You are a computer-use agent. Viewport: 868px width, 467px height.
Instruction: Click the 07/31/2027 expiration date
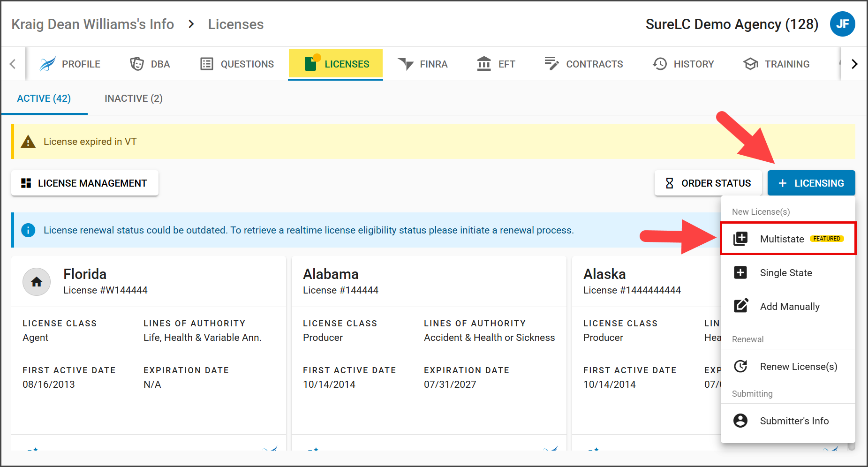450,384
